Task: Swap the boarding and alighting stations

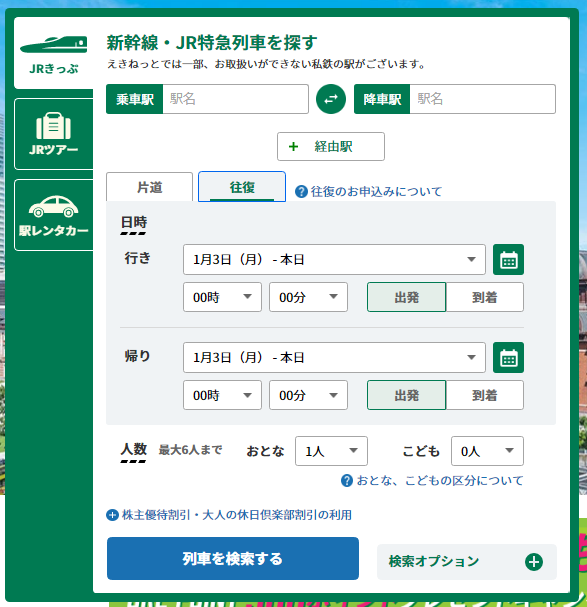Action: tap(331, 99)
